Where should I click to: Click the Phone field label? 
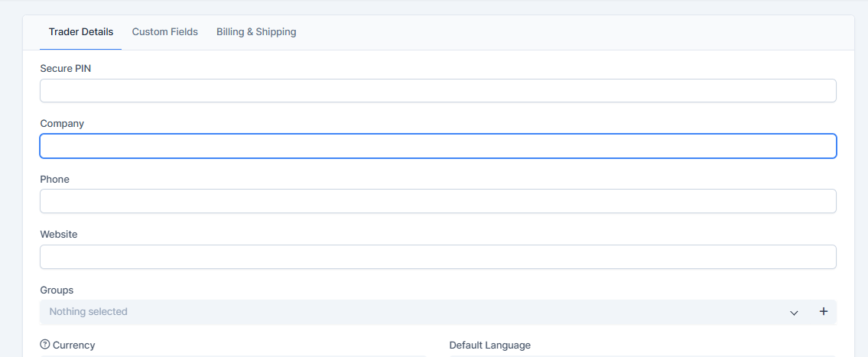[54, 179]
